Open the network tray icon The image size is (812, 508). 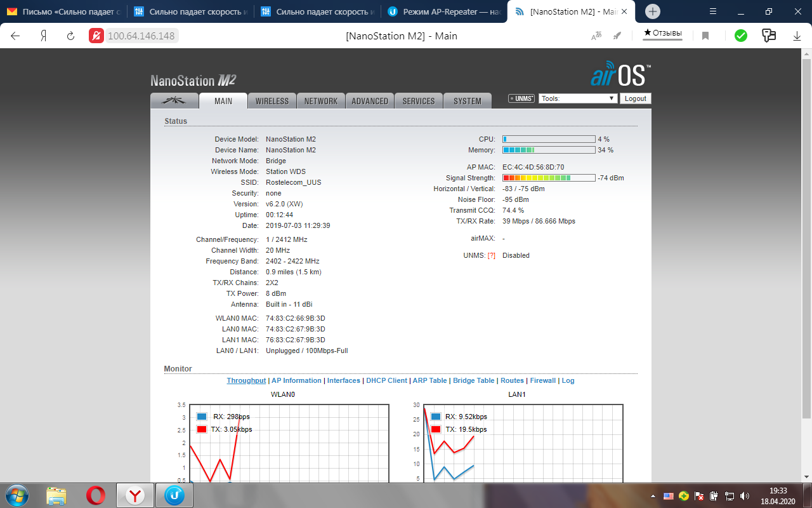729,495
